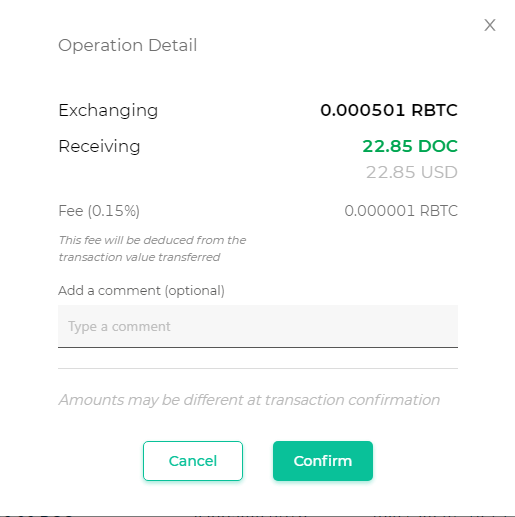Click the 0.000501 RBTC exchanging amount
The height and width of the screenshot is (517, 515).
click(x=389, y=110)
